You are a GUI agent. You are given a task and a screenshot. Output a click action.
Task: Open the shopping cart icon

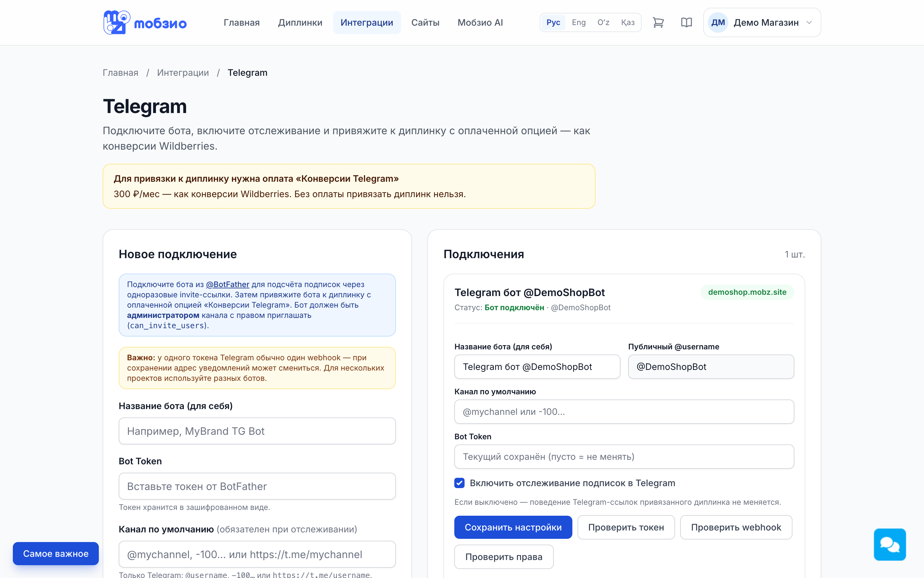click(x=658, y=22)
